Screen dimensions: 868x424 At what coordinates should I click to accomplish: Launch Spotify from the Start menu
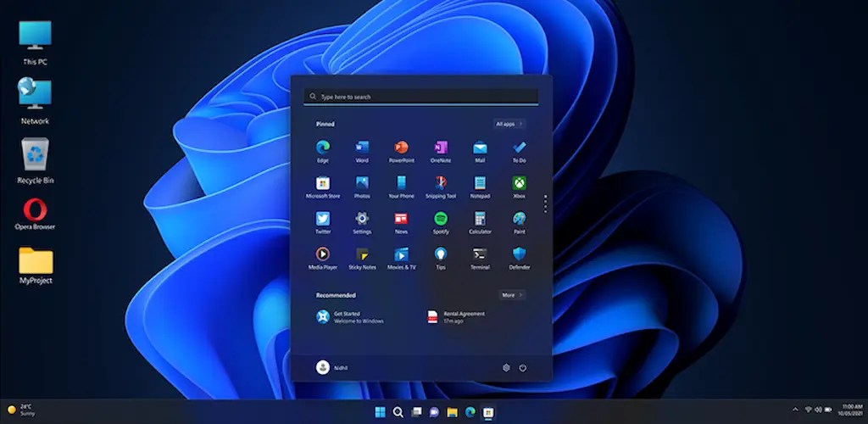pyautogui.click(x=441, y=222)
